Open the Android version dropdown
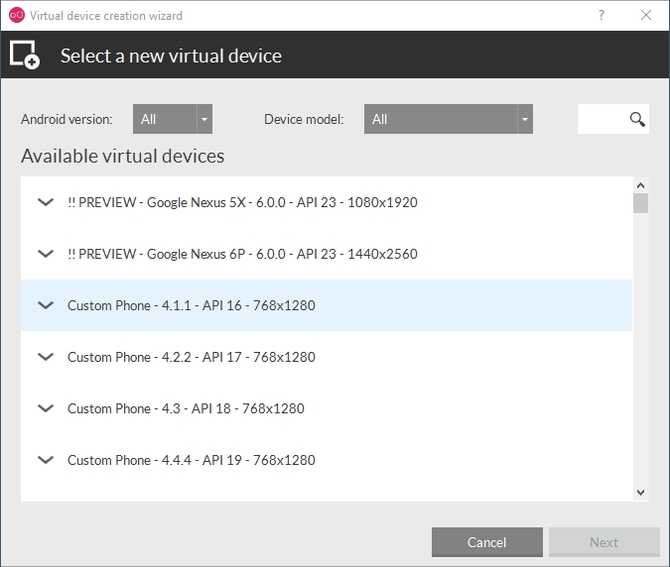This screenshot has width=670, height=567. click(x=173, y=119)
